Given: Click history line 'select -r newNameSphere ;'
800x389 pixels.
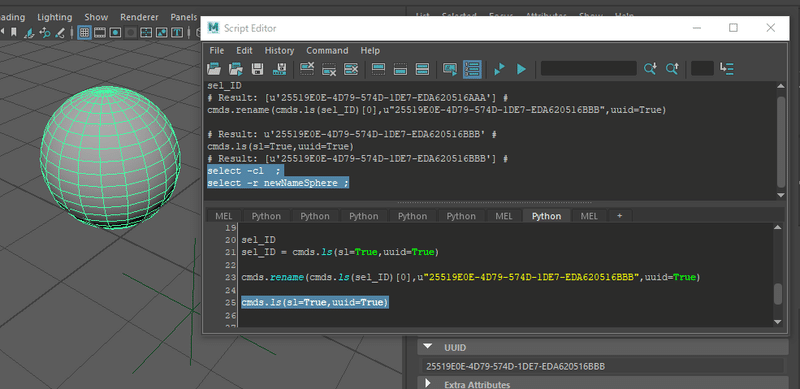Looking at the screenshot, I should point(278,183).
